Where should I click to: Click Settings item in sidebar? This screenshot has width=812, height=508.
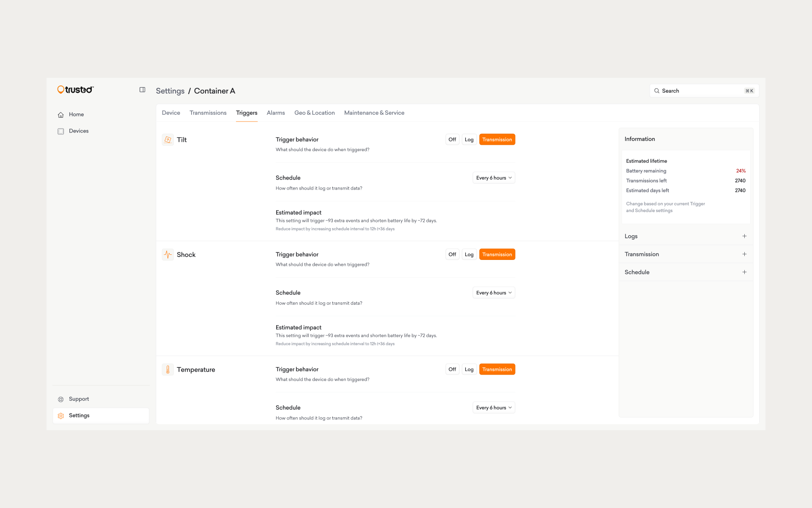(101, 416)
